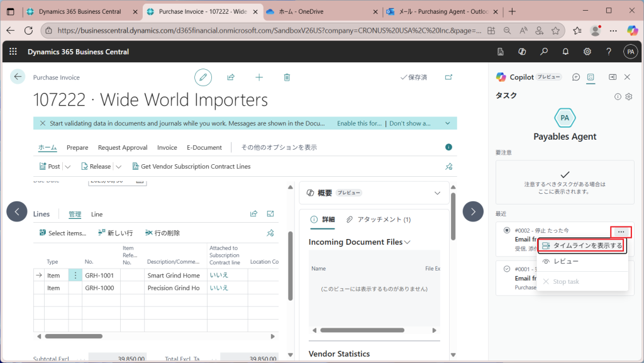This screenshot has width=644, height=363.
Task: Click Select items... in Lines
Action: (63, 233)
